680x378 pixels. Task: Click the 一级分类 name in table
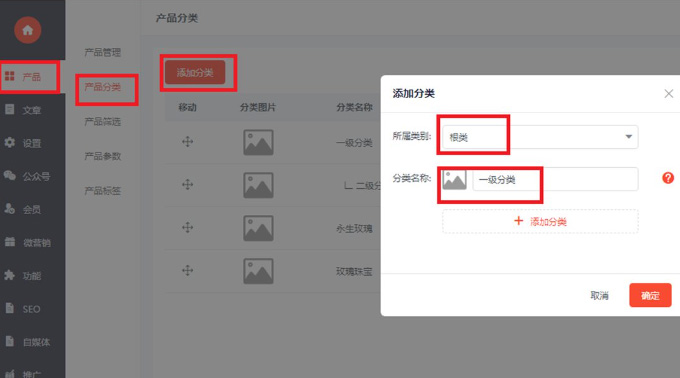click(354, 143)
